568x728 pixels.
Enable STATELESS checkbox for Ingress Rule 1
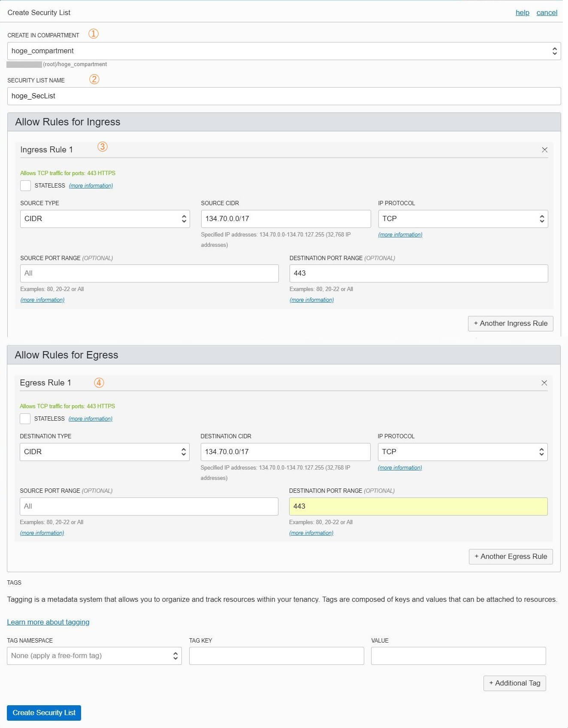click(x=25, y=185)
